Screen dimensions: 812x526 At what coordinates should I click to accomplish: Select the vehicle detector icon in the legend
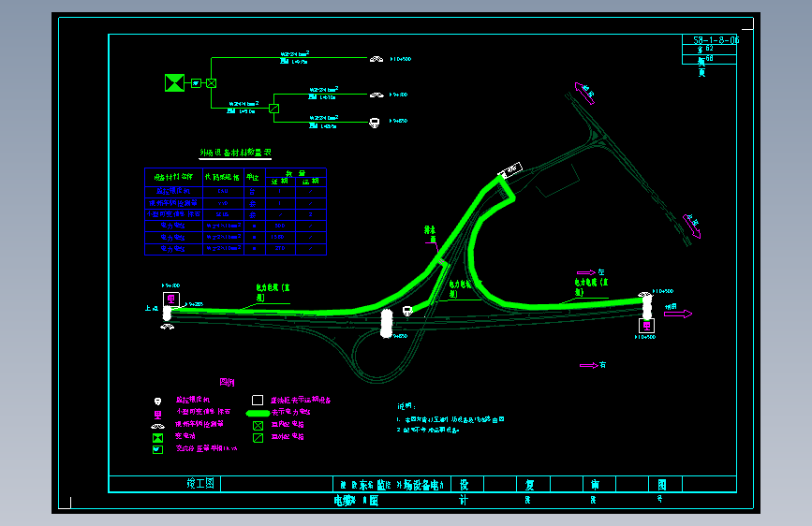click(158, 426)
